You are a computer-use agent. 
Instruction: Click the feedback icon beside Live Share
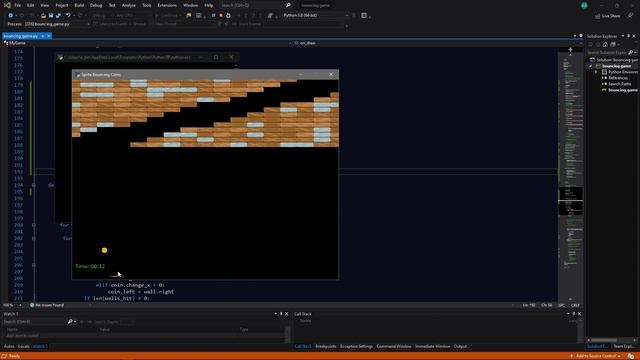[x=631, y=16]
